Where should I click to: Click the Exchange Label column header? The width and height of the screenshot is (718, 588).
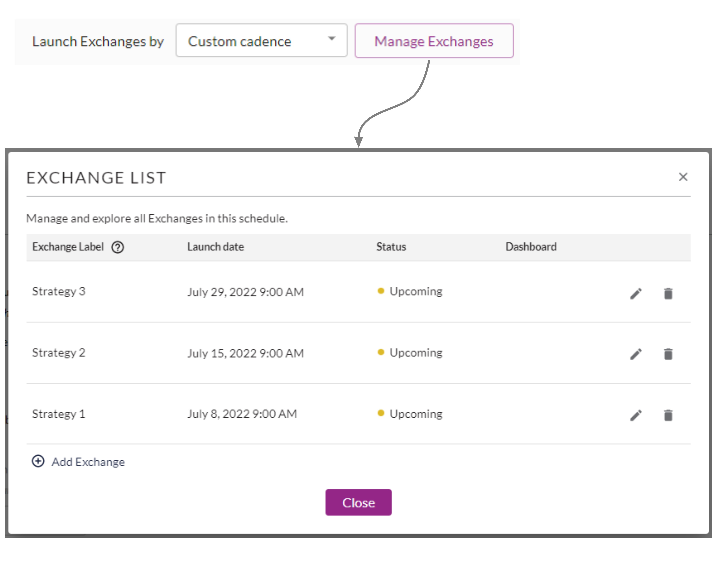[68, 247]
